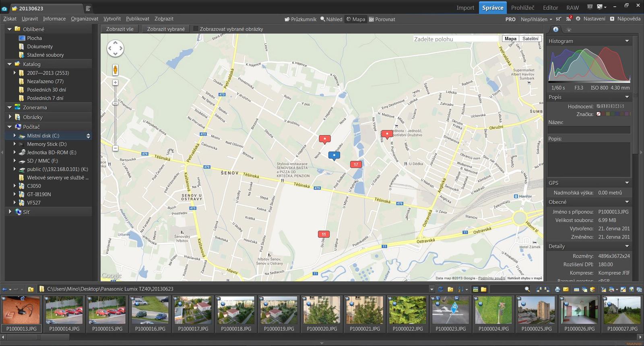Collapse the Detaily panel section

point(627,246)
